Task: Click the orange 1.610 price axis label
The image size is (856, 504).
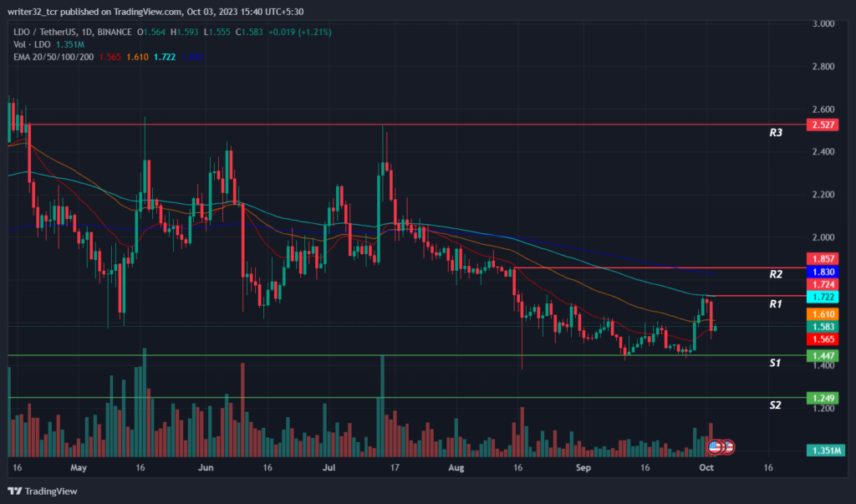Action: click(823, 314)
